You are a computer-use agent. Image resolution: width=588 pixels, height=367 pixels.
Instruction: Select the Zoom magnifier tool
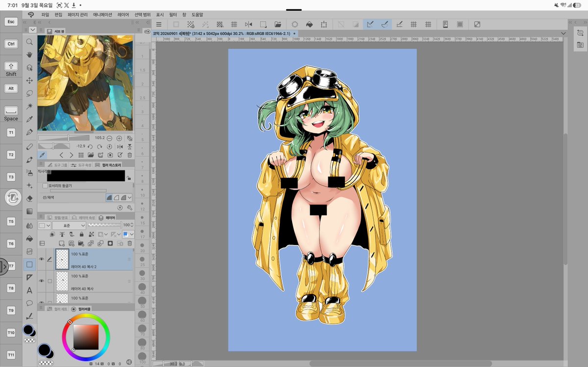29,42
